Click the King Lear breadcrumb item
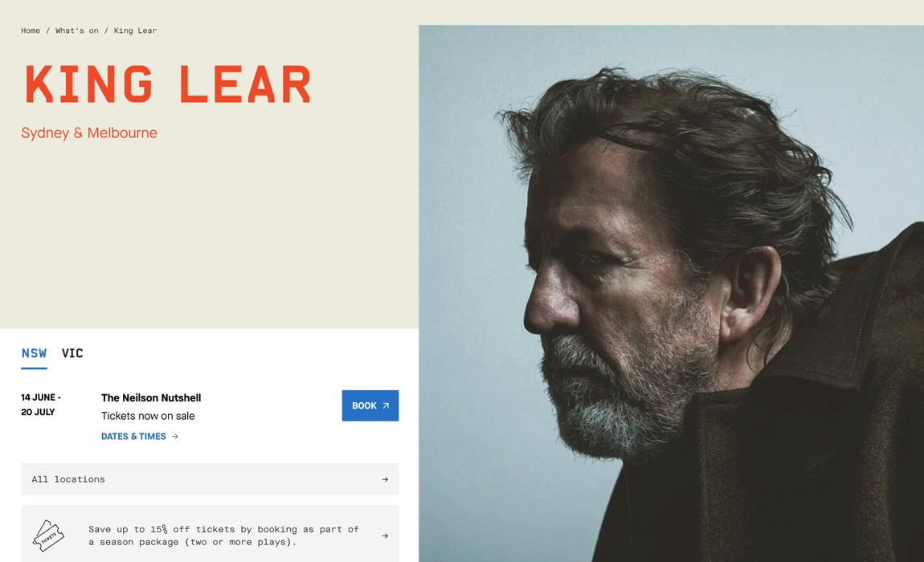 [x=135, y=31]
